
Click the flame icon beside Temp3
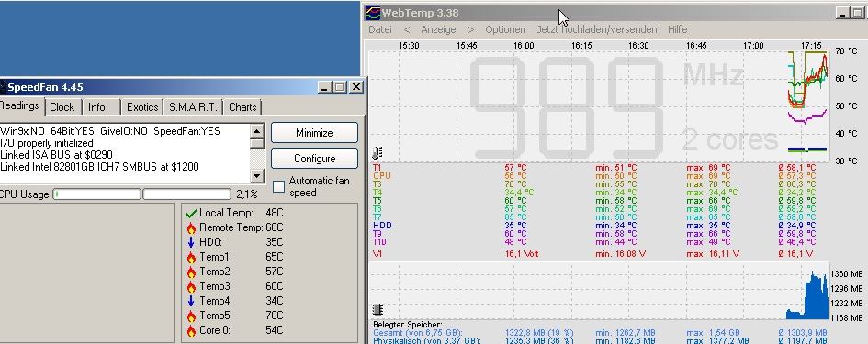(192, 286)
